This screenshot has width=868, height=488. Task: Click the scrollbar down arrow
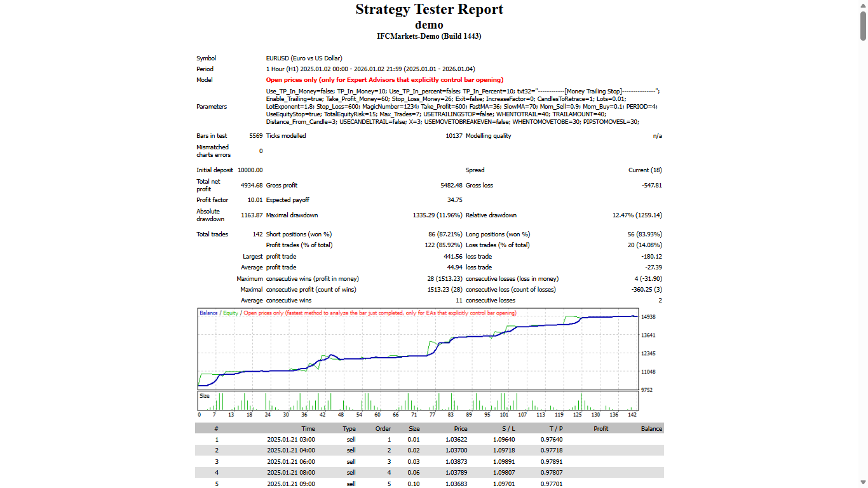[863, 483]
